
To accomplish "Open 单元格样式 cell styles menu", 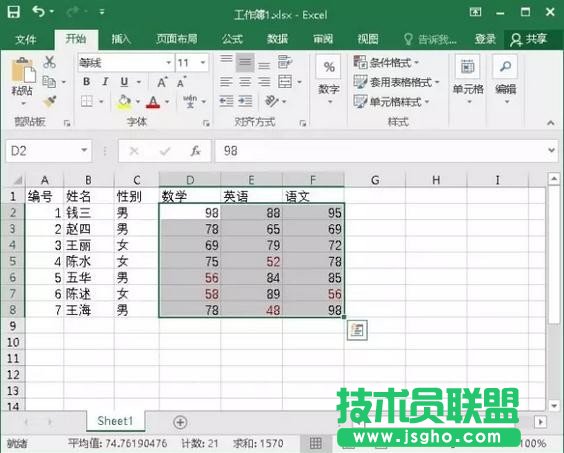I will click(x=391, y=101).
